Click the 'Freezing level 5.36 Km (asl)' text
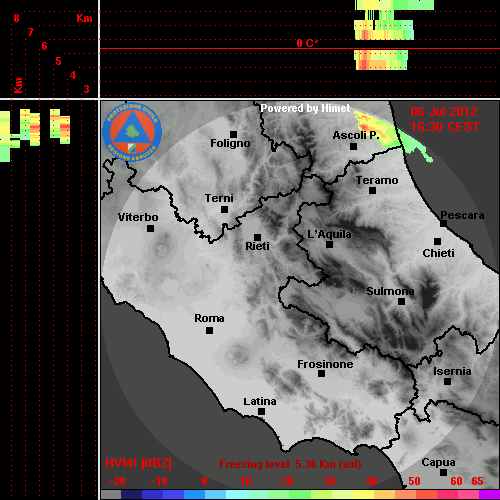Screen dimensions: 500x500 (x=290, y=464)
